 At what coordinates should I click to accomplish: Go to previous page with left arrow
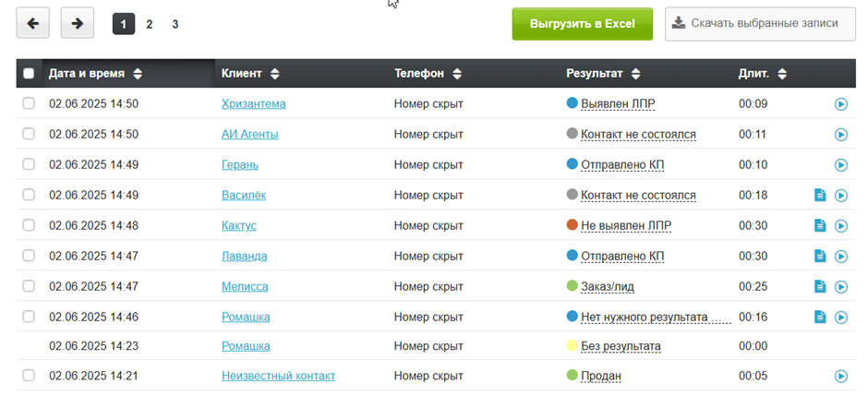33,24
